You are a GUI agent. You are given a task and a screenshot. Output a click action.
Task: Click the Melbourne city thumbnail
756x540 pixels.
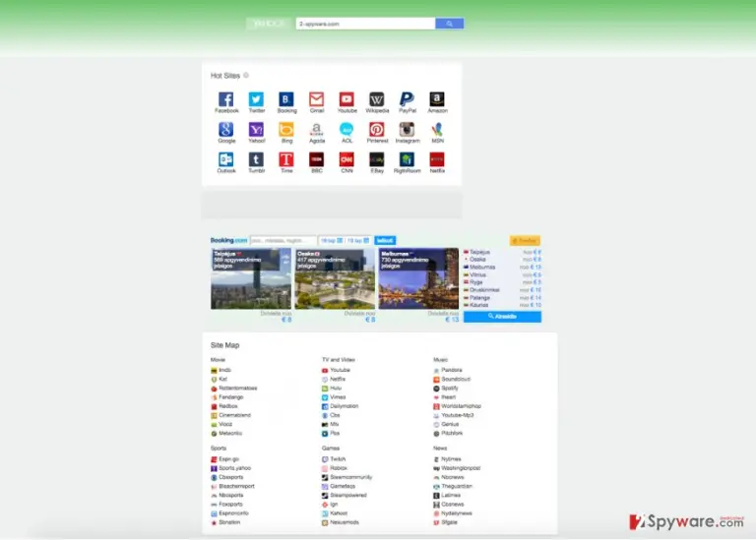point(418,278)
